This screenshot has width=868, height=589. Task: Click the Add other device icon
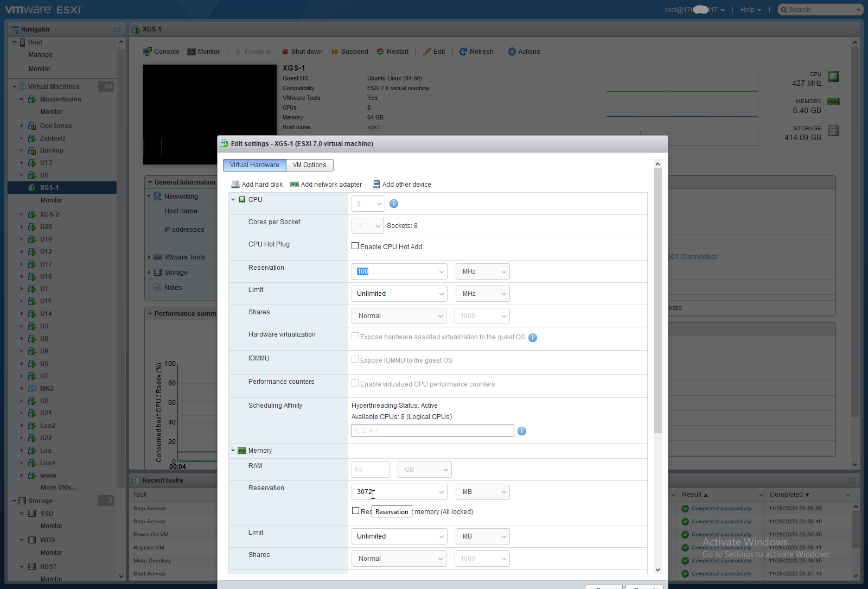pyautogui.click(x=376, y=185)
